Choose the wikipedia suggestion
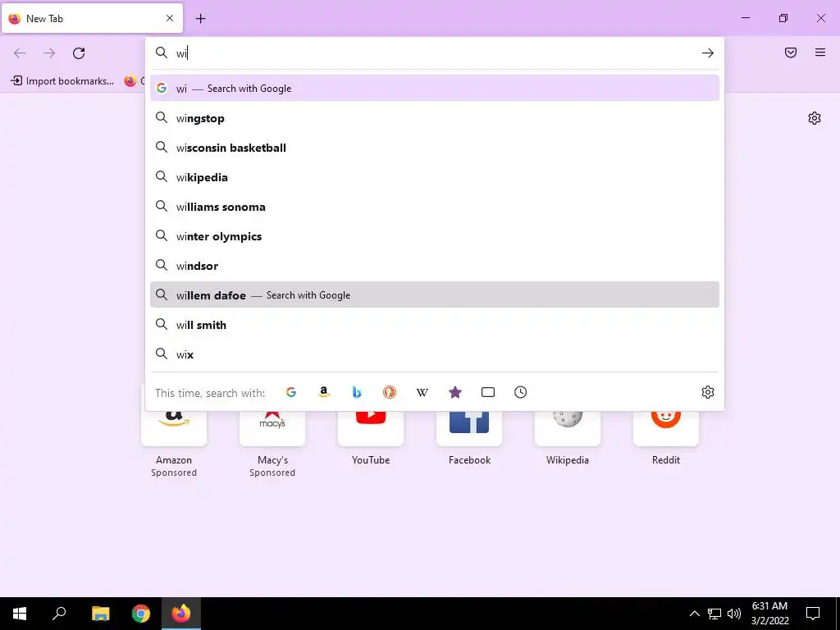This screenshot has height=630, width=840. (435, 177)
